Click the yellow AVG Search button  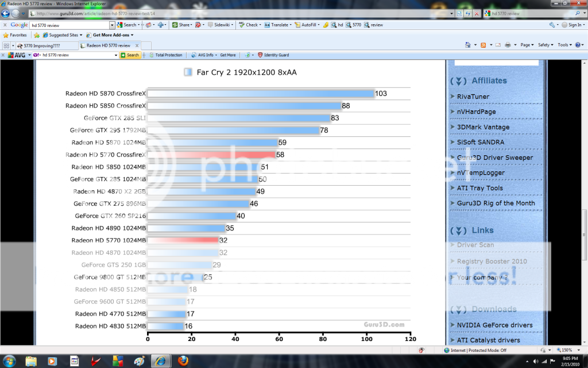[x=130, y=55]
